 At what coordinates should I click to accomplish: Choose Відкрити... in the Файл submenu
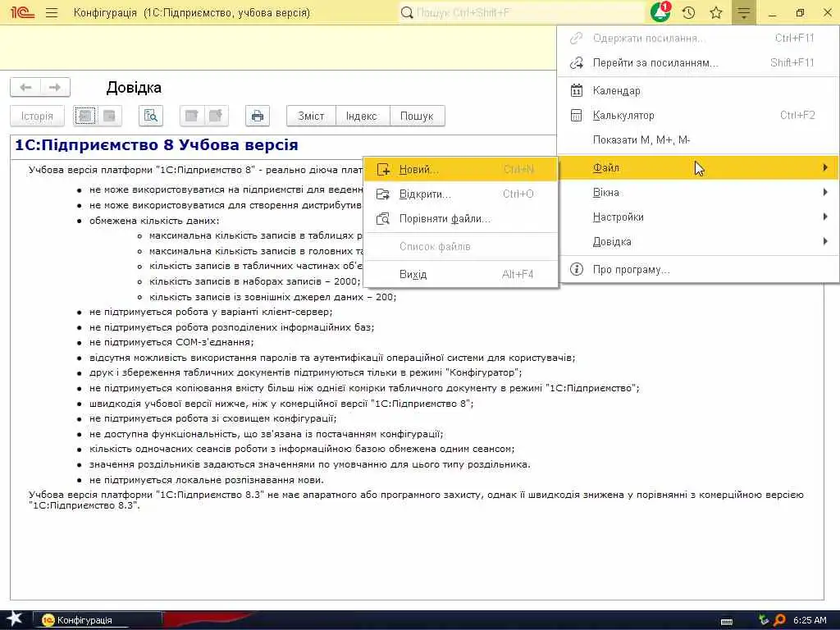(x=461, y=194)
